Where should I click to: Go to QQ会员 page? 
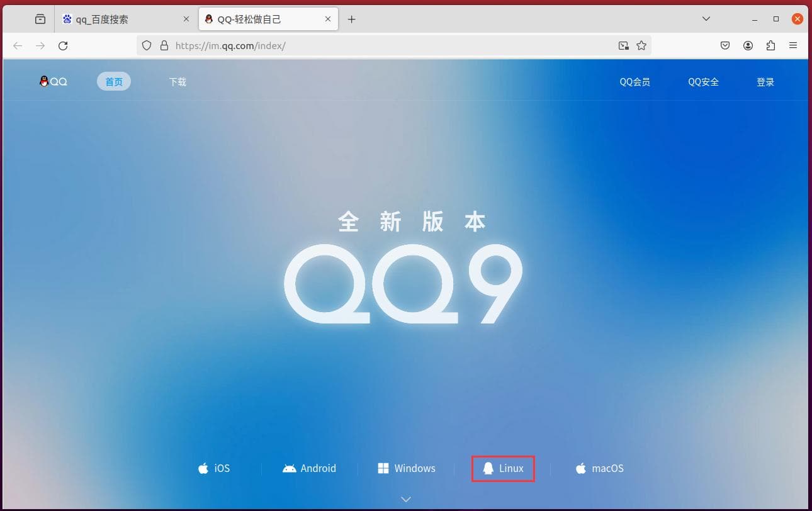click(634, 82)
